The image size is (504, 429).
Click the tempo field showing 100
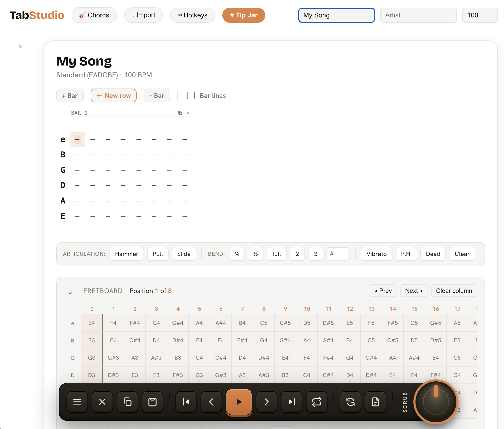[480, 15]
